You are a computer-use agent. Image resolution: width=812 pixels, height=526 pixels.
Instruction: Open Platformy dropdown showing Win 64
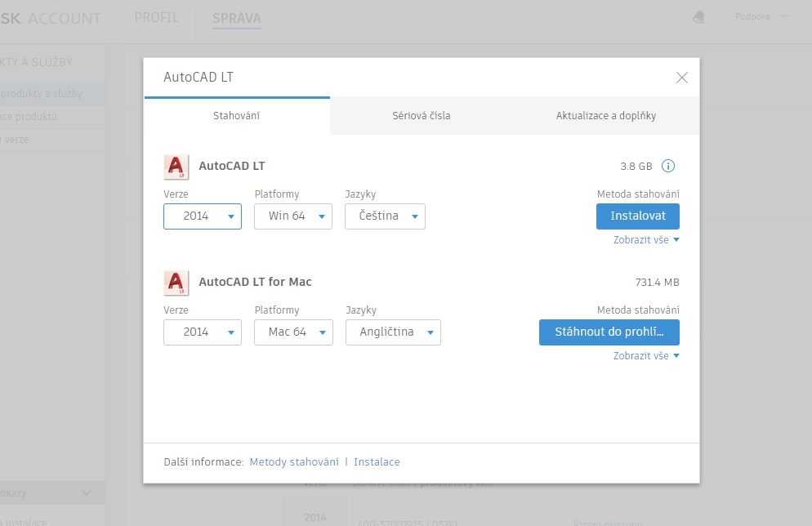click(x=293, y=216)
